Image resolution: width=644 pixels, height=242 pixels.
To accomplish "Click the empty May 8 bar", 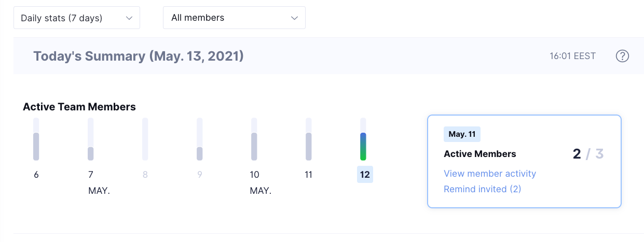I will (145, 139).
